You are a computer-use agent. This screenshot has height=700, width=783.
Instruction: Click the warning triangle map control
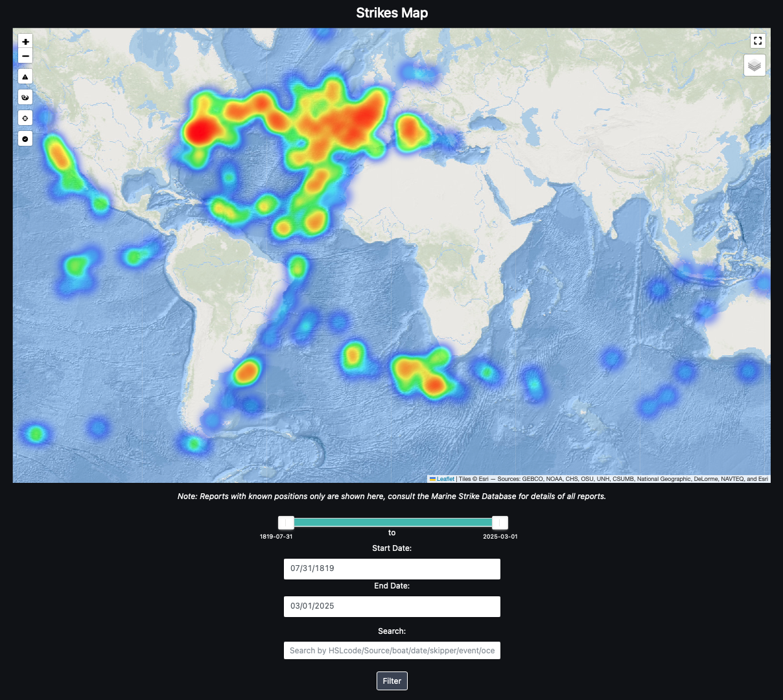pos(25,76)
